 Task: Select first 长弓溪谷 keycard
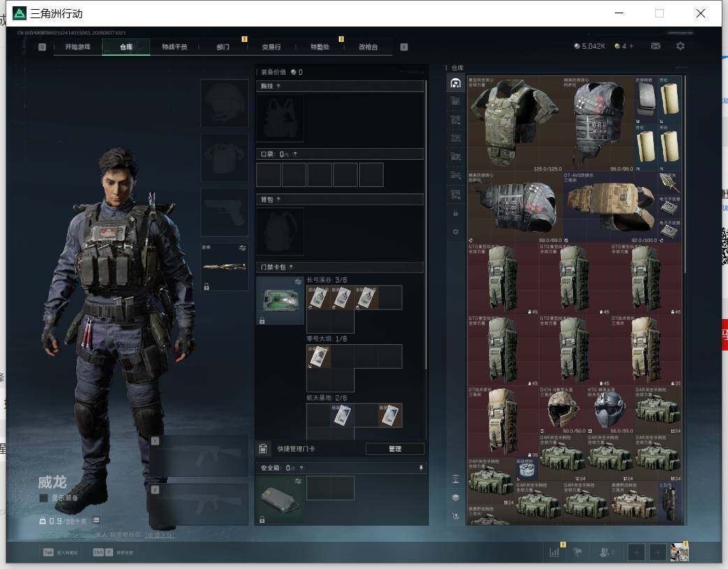tap(318, 297)
